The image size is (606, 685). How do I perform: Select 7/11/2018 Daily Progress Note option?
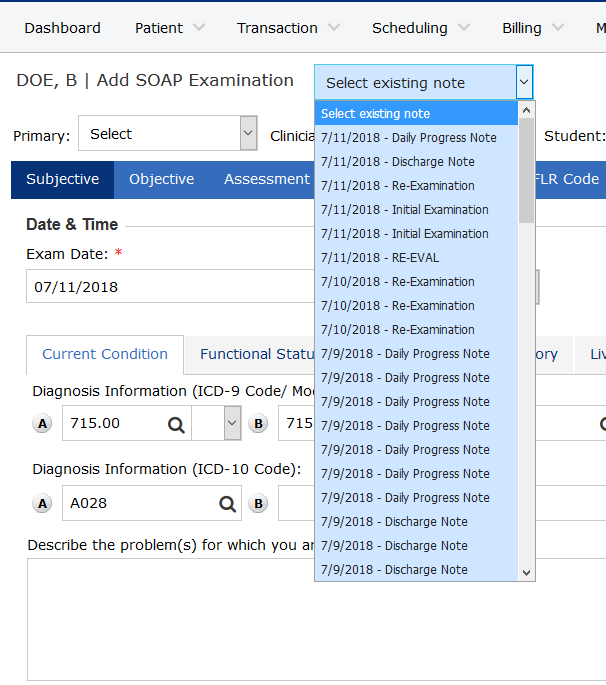408,138
